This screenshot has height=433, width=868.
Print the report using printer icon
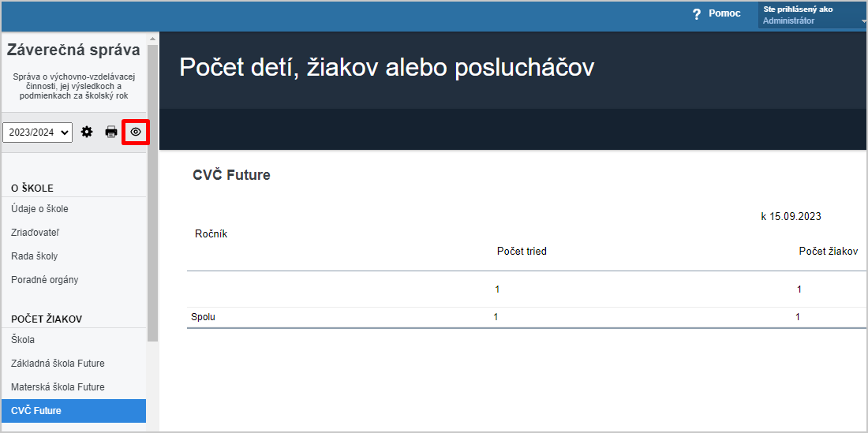(111, 132)
